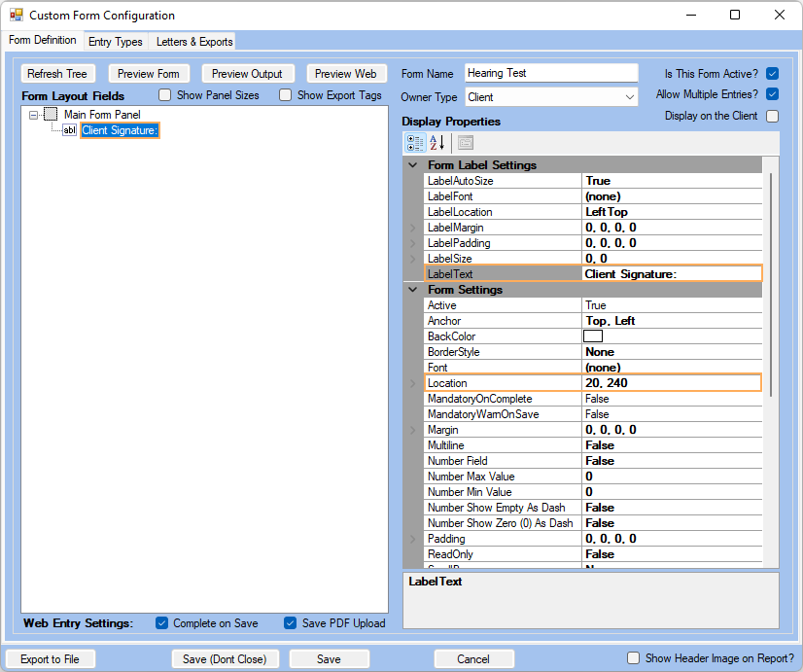
Task: Open the Property Pages icon
Action: pyautogui.click(x=466, y=143)
